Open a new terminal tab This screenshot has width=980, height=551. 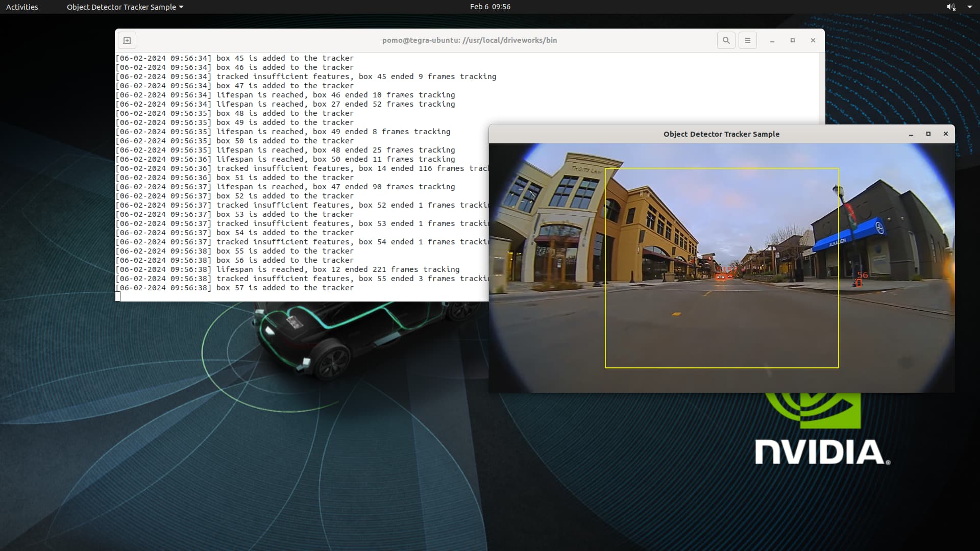pyautogui.click(x=127, y=40)
